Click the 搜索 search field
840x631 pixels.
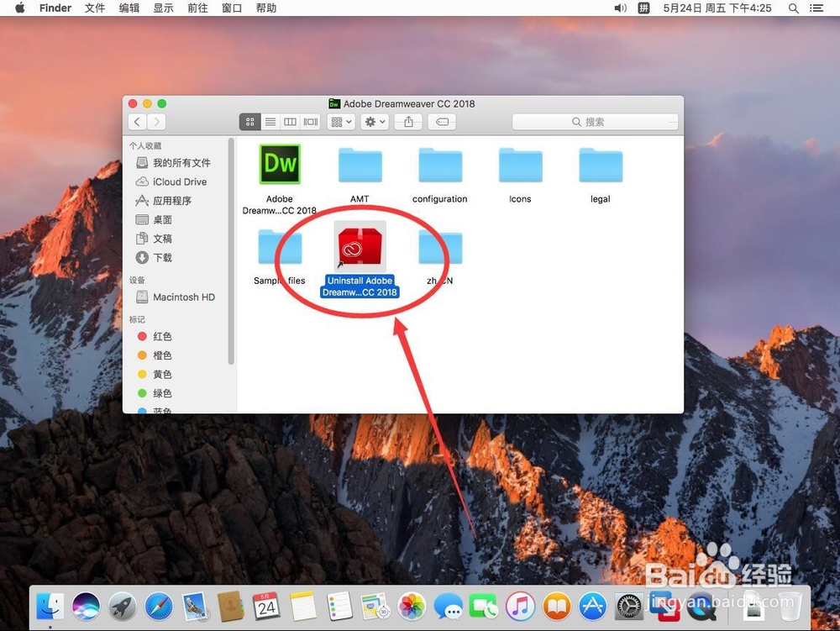click(595, 122)
